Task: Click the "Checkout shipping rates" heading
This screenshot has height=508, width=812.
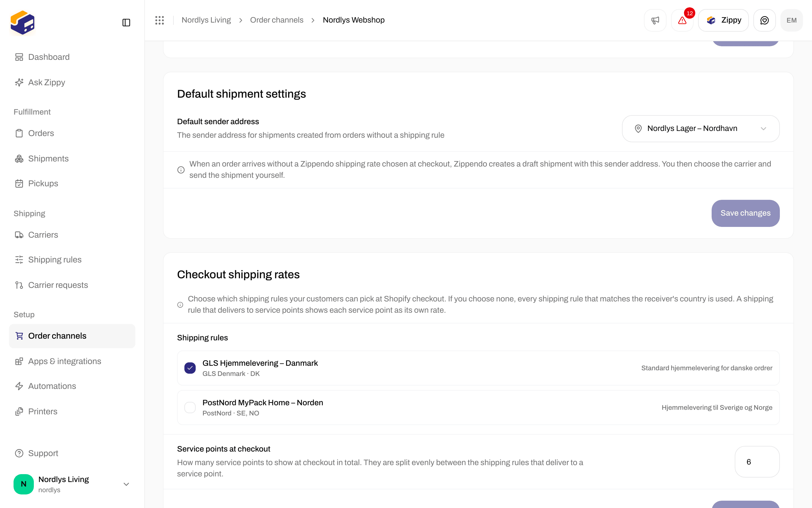Action: [238, 275]
